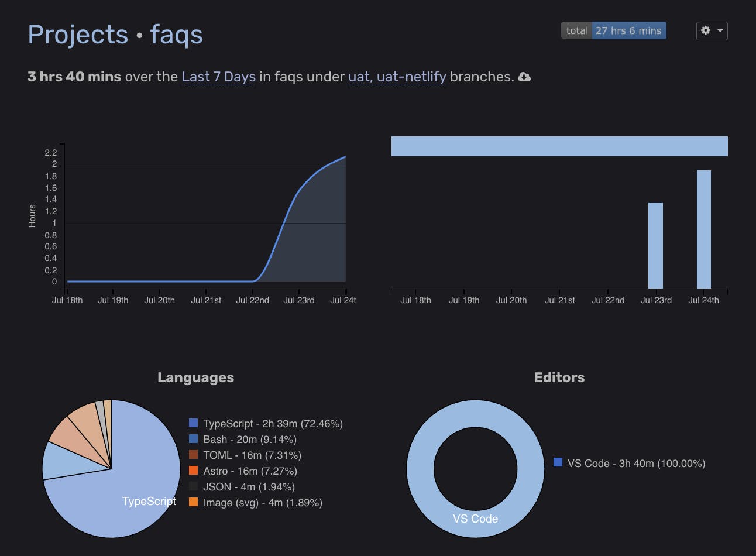Select 'VS Code - 3h 40m (100.00%)' legend text
The image size is (756, 556).
[636, 464]
